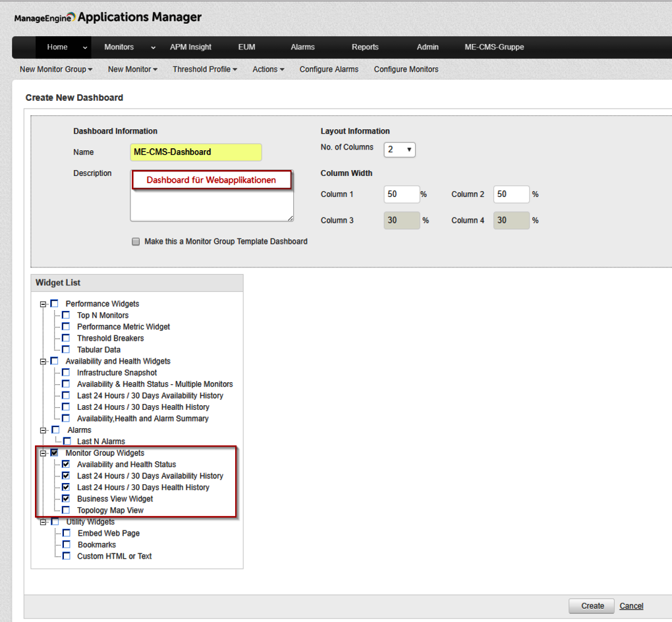Open the ME-CMS-Gruppe tab
Viewport: 672px width, 622px height.
click(x=494, y=47)
